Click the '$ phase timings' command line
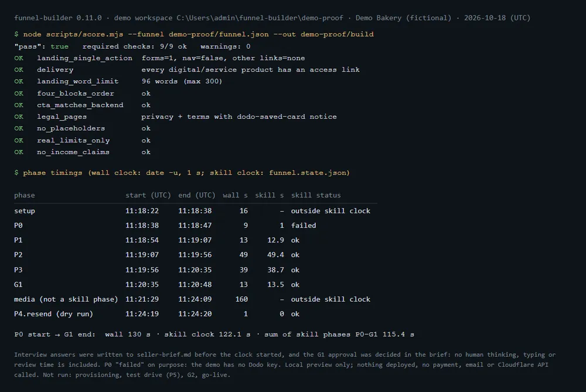This screenshot has height=392, width=586. click(182, 173)
